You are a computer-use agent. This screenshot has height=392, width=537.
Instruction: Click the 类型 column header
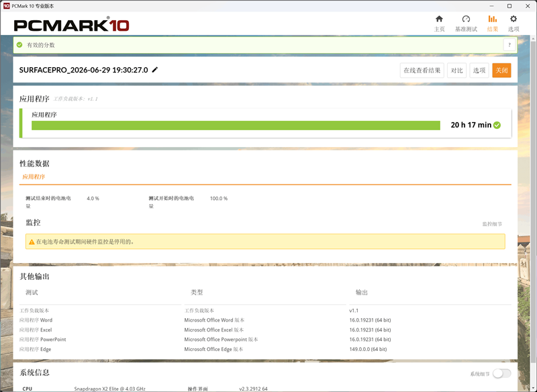[197, 293]
